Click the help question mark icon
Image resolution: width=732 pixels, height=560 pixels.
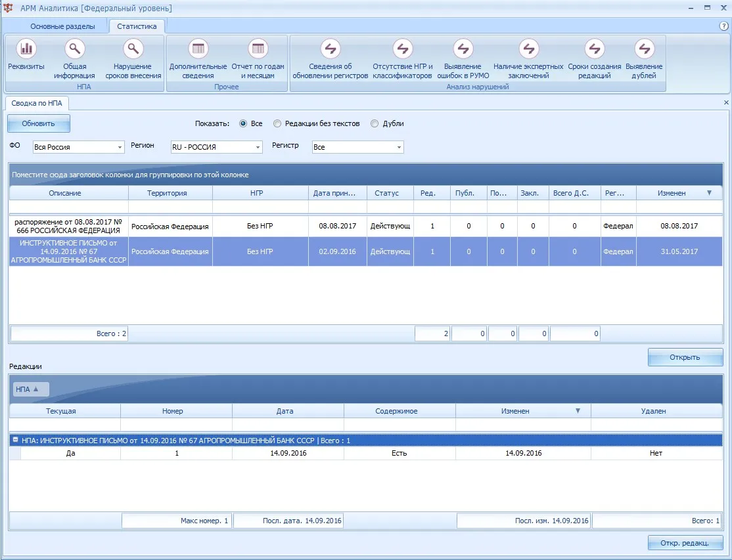(x=724, y=26)
